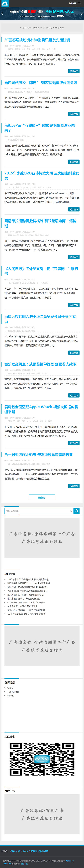Focus the 请输入关键字 search field
84x868 pixels.
tap(37, 511)
